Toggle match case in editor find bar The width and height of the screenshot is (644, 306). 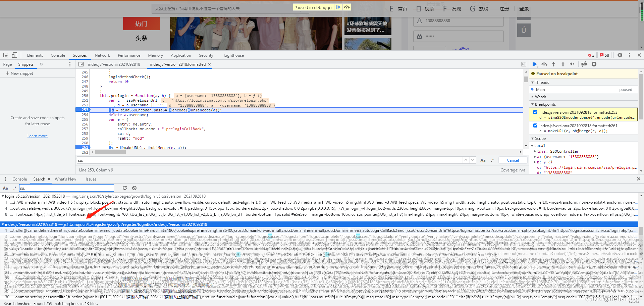(x=483, y=160)
